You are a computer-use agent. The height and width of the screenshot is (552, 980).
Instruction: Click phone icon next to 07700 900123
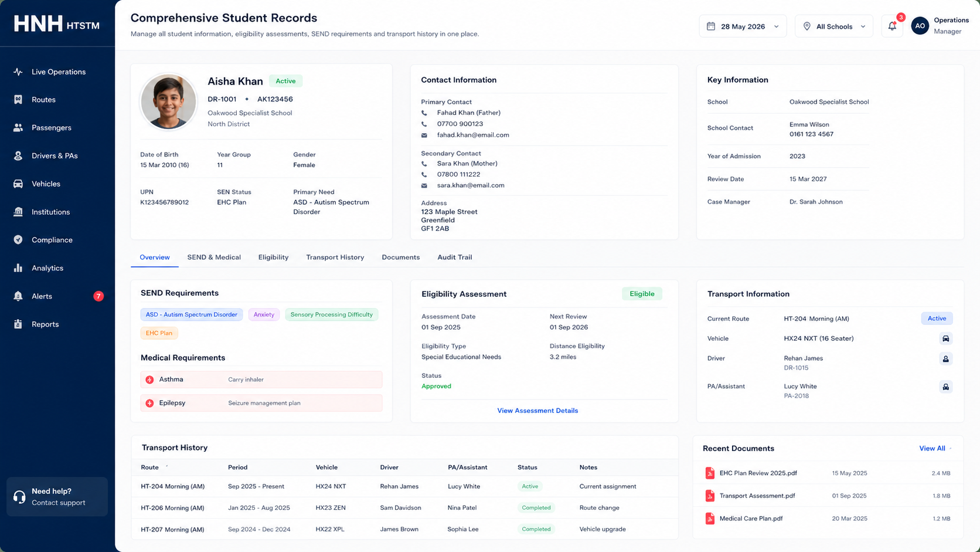coord(424,124)
